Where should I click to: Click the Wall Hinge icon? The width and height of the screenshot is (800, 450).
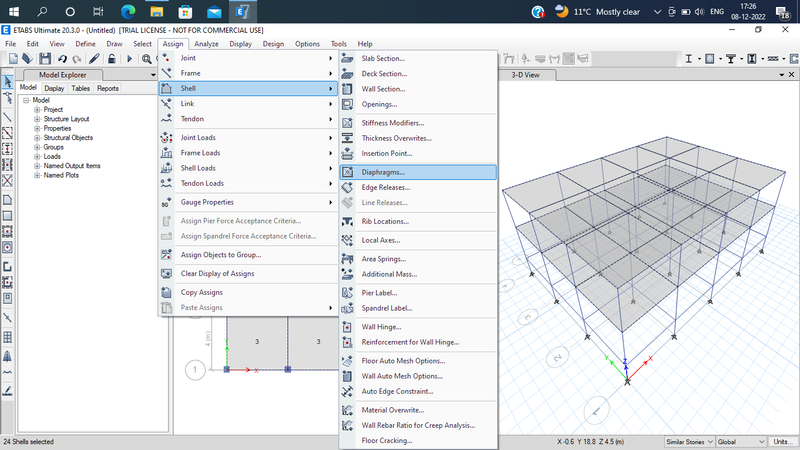[x=347, y=327]
